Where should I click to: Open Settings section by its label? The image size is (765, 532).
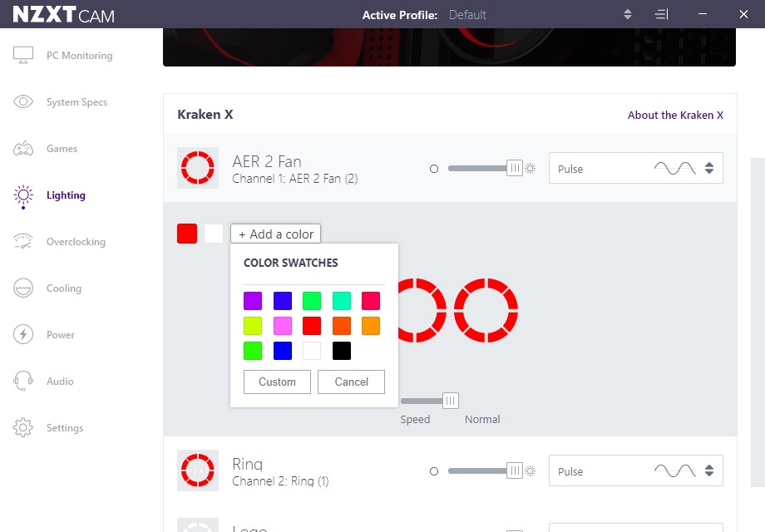[65, 428]
